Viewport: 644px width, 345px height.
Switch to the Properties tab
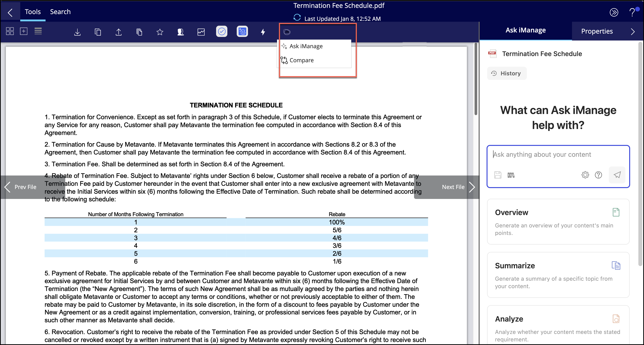(x=597, y=31)
